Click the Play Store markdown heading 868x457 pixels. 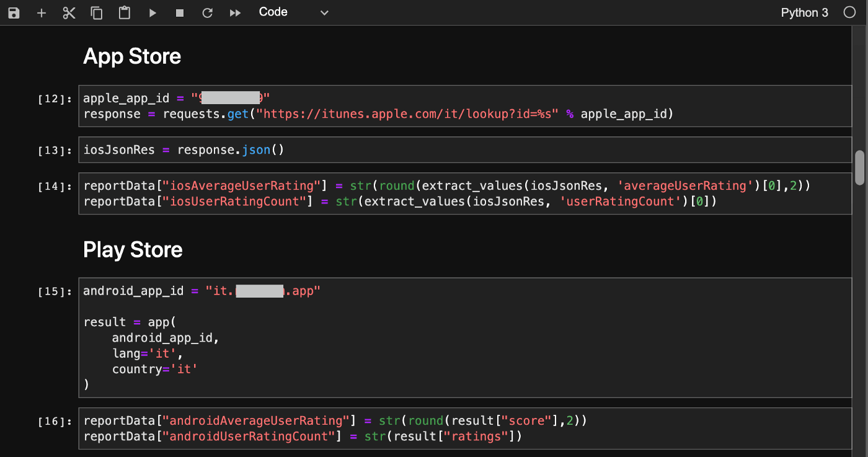(x=132, y=250)
